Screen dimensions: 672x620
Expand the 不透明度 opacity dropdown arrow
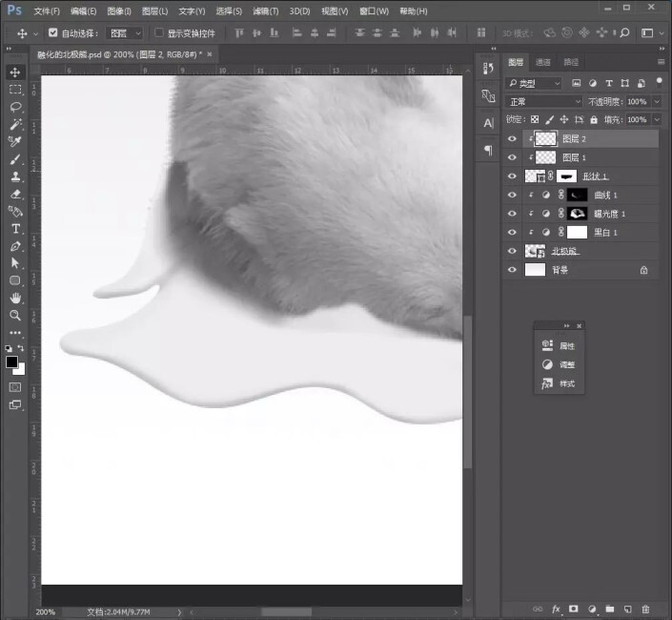(x=657, y=101)
